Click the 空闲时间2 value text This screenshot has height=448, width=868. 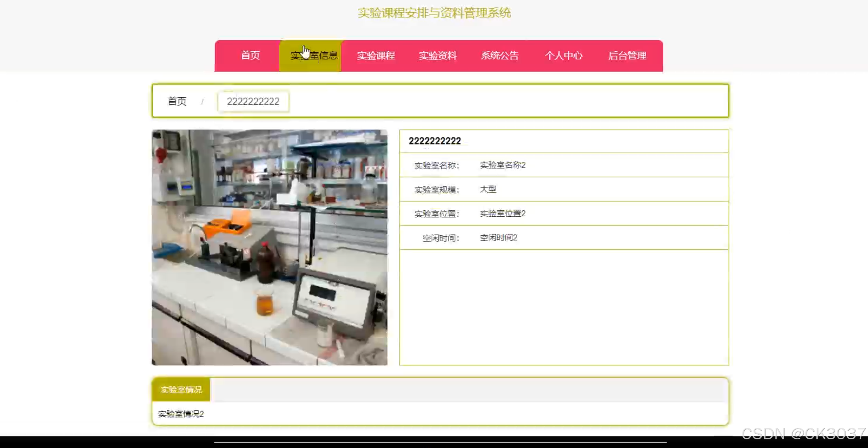click(498, 238)
